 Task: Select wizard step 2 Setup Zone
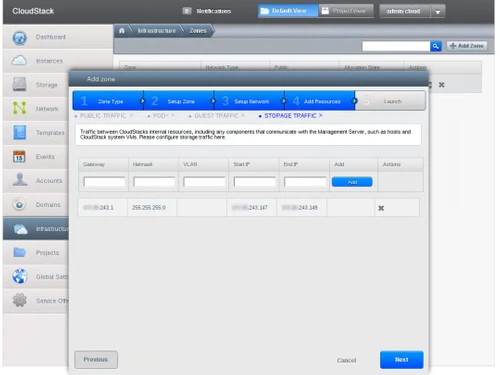179,101
